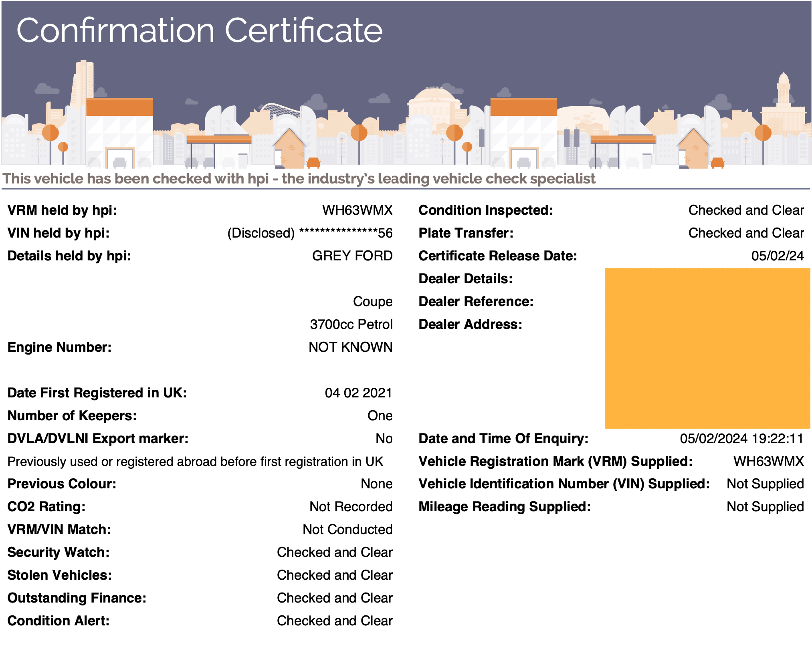Click the 'Condition Inspected:' label
The height and width of the screenshot is (645, 812).
click(486, 210)
